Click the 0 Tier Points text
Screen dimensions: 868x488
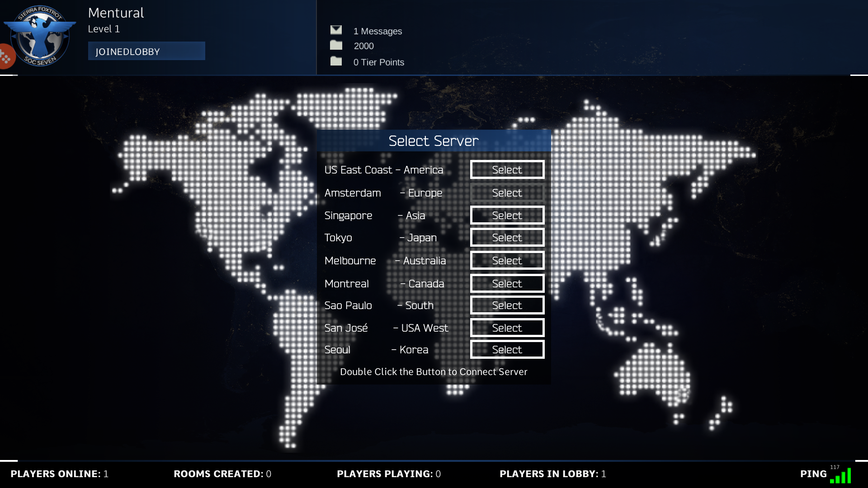pyautogui.click(x=378, y=62)
